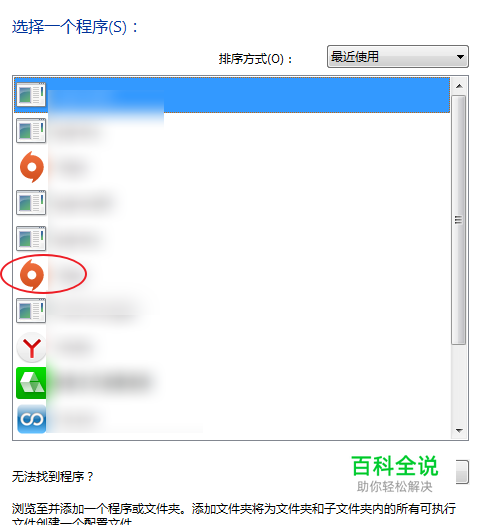Click the partially hidden button beside watermark

[462, 472]
